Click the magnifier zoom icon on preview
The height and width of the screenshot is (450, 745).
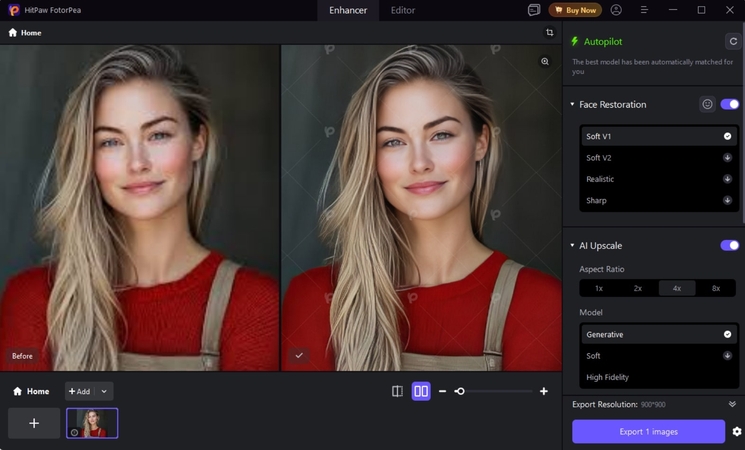click(x=545, y=61)
